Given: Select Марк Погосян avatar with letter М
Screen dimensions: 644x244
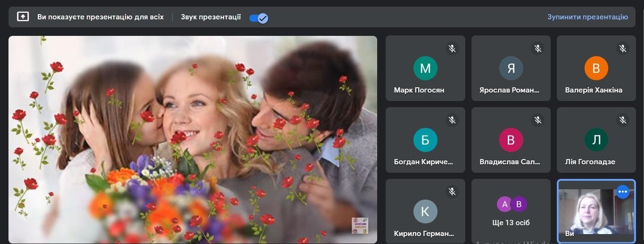Looking at the screenshot, I should click(x=425, y=68).
